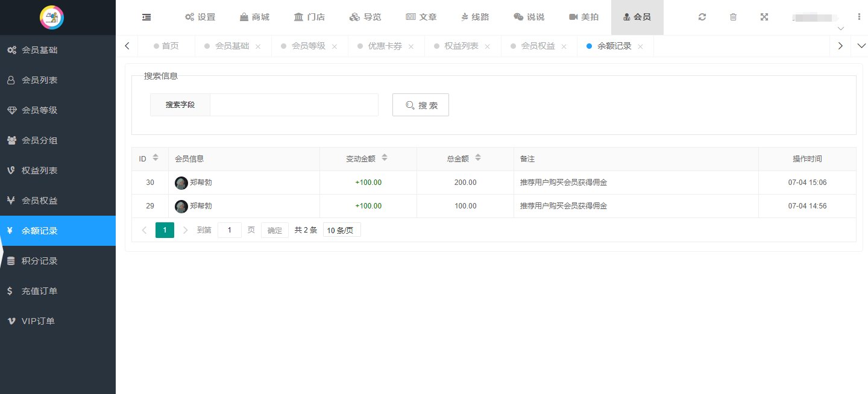
Task: Open the 门店 top menu
Action: pos(309,17)
